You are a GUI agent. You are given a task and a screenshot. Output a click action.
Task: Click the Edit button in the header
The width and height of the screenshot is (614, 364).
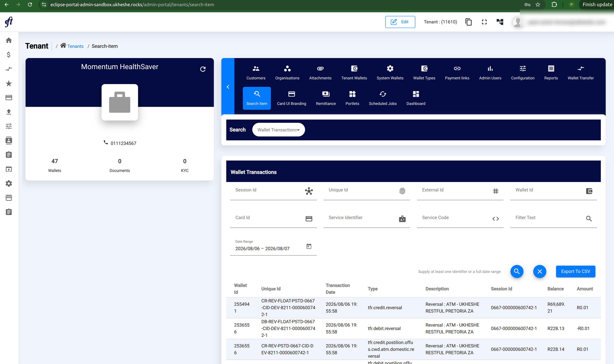[400, 22]
